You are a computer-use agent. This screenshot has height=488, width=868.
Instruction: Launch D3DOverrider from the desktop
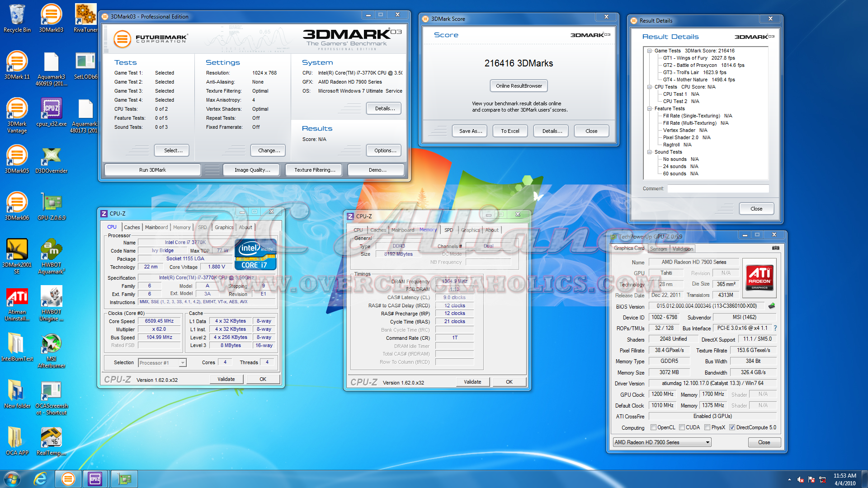click(51, 159)
